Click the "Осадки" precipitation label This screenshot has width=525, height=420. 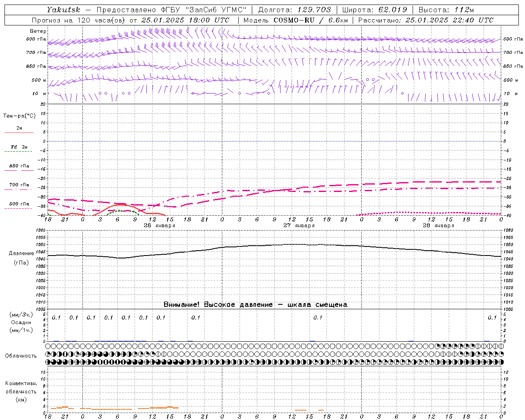click(x=21, y=322)
